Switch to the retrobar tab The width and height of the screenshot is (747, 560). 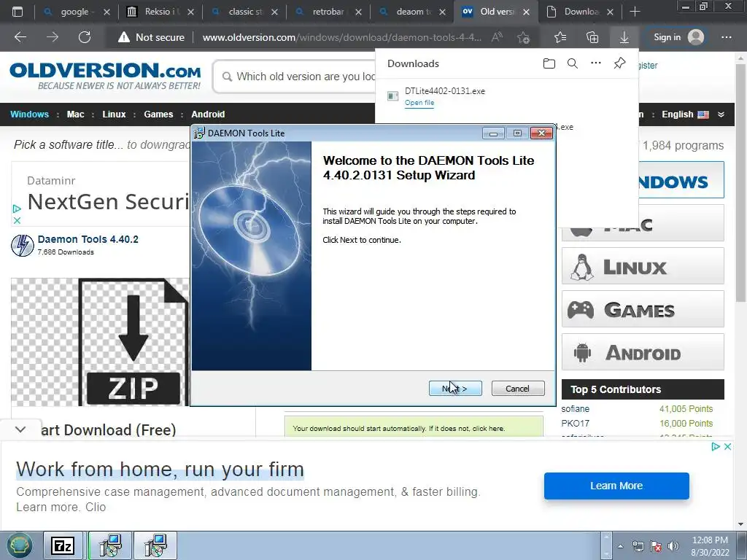point(328,12)
